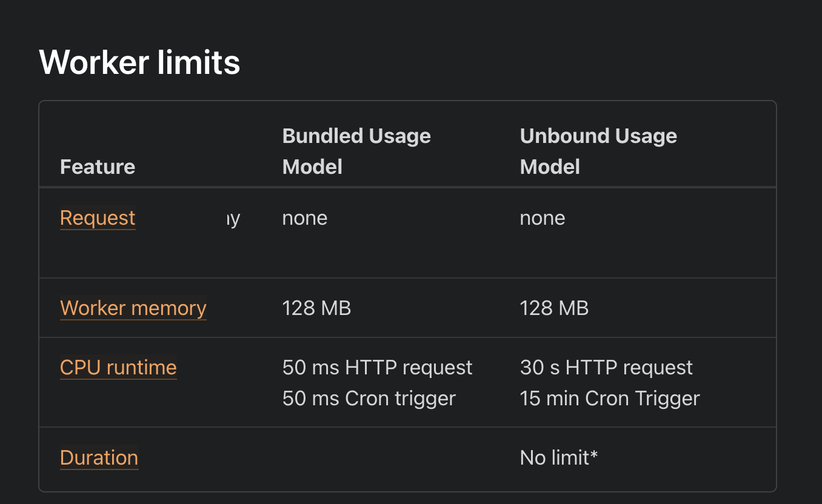Follow the CPU runtime link

118,368
